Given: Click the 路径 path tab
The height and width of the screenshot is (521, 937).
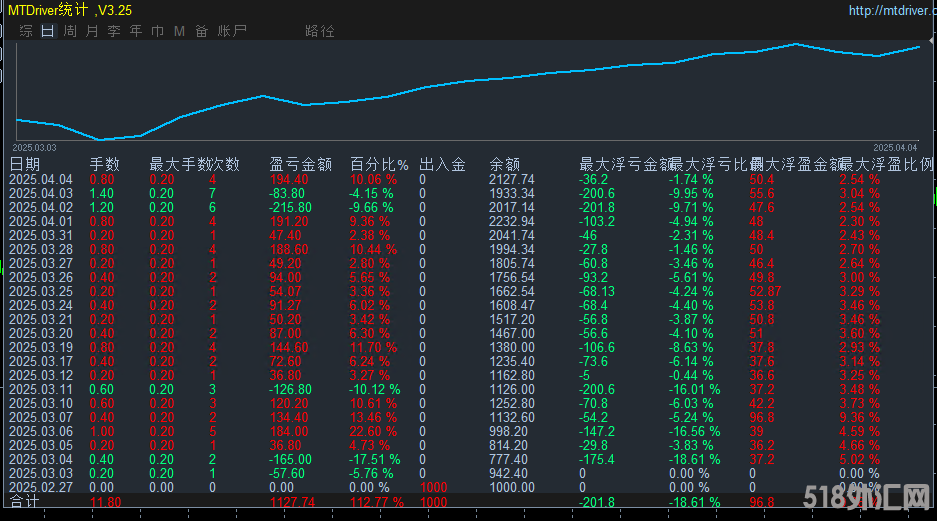Looking at the screenshot, I should 320,31.
